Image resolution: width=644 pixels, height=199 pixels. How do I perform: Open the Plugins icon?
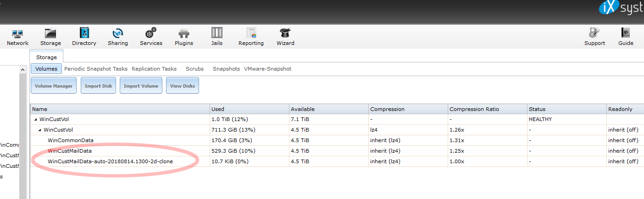(184, 33)
